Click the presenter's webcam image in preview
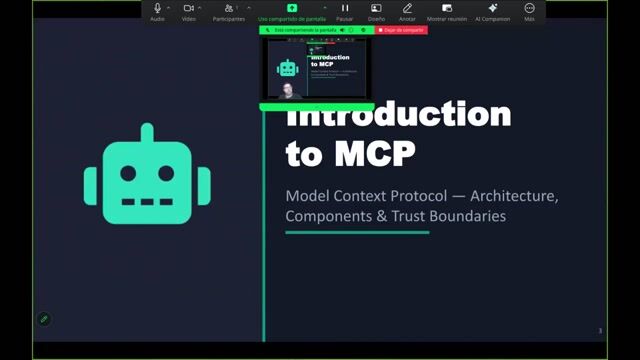 [289, 91]
